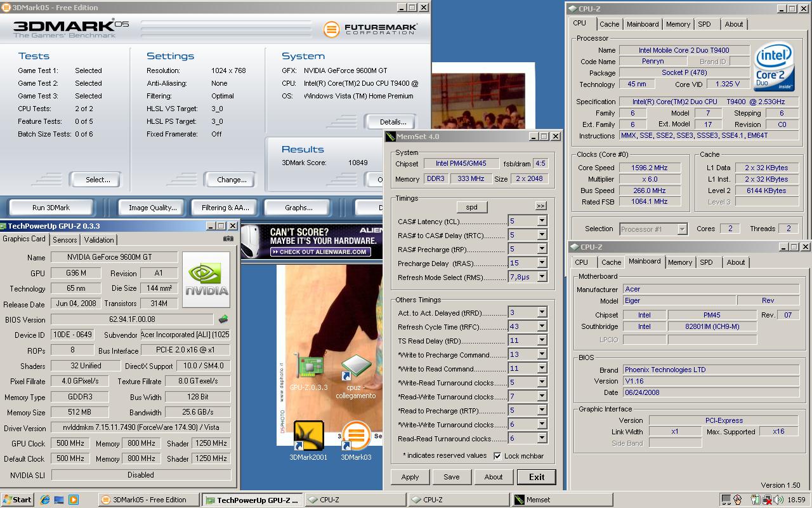Open the RAS# Precharge (tRP) dropdown

click(x=542, y=249)
